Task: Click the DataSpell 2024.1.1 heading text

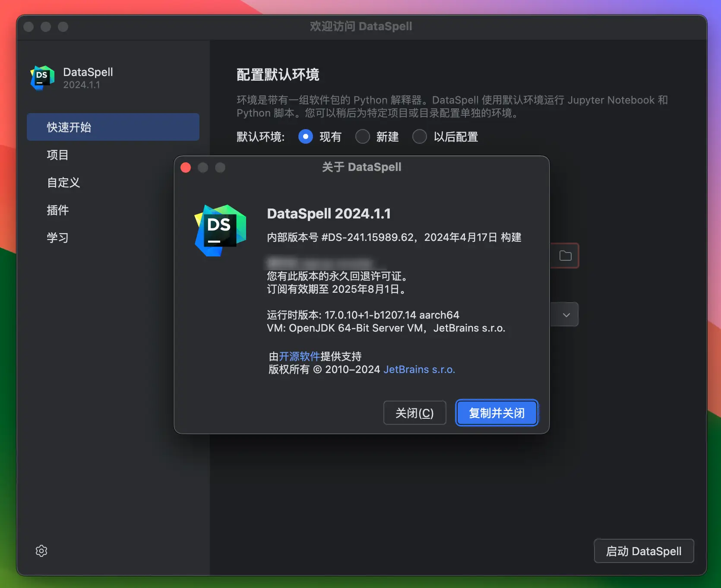Action: 329,214
